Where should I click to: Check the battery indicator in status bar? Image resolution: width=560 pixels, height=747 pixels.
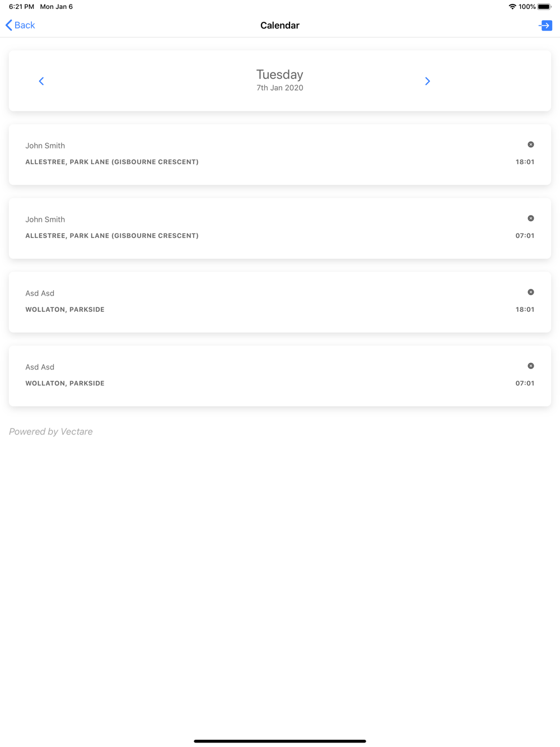click(x=544, y=7)
